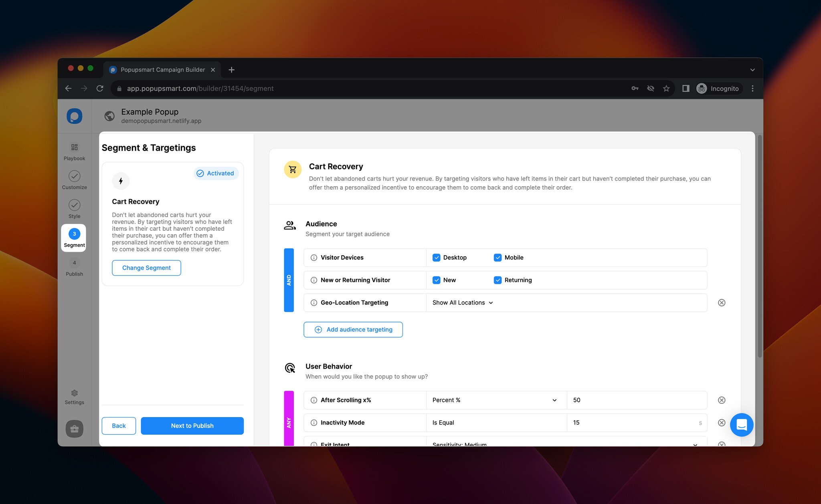Open the chat support widget
Screen dimensions: 821x504
[x=742, y=425]
